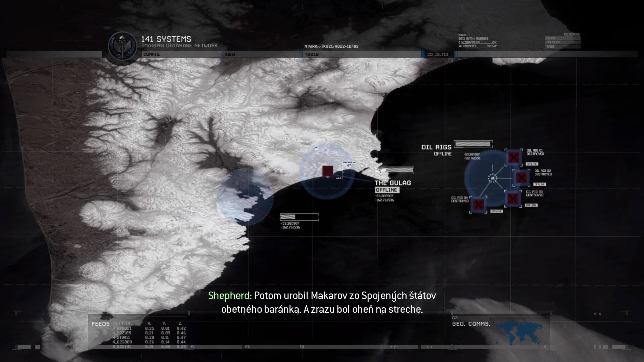Click OIL RIG 02 DESTROYED label
Viewport: 644px width, 362px height.
pyautogui.click(x=543, y=173)
